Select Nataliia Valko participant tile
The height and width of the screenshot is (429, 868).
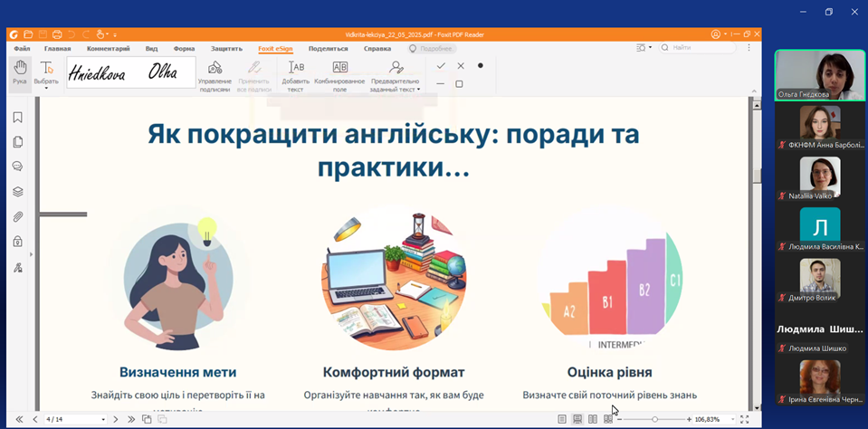coord(820,177)
